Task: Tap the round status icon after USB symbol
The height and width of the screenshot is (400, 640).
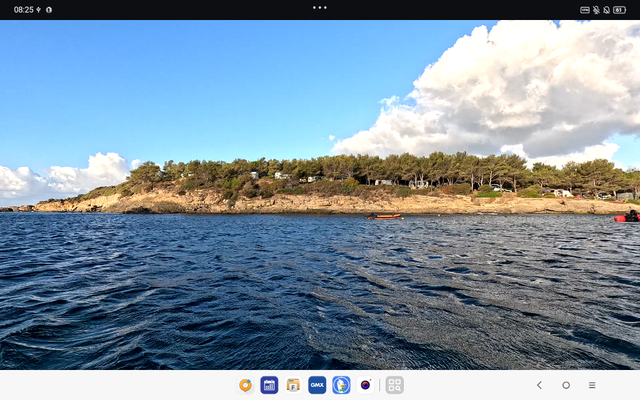Action: (x=49, y=10)
